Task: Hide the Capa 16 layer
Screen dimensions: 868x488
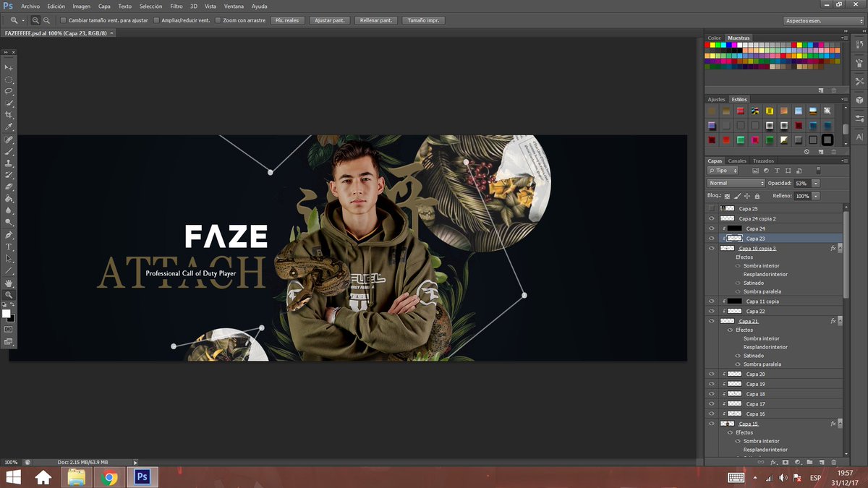Action: (x=712, y=414)
